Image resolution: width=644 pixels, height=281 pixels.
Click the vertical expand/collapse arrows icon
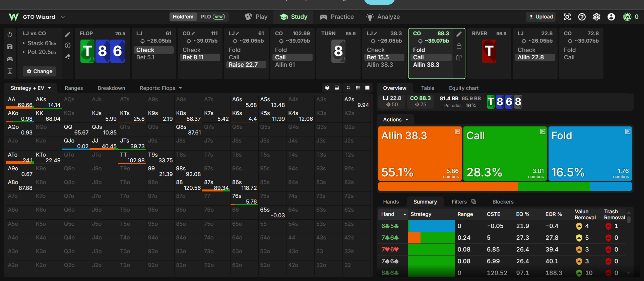10,71
